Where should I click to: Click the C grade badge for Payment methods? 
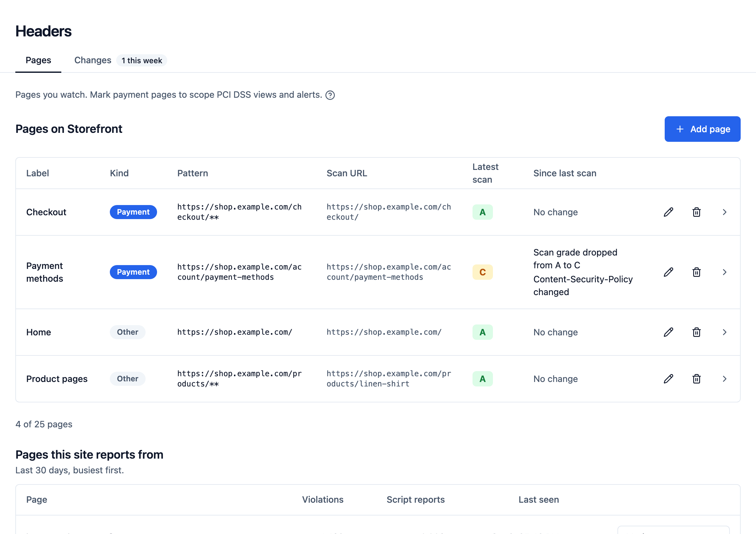tap(482, 272)
